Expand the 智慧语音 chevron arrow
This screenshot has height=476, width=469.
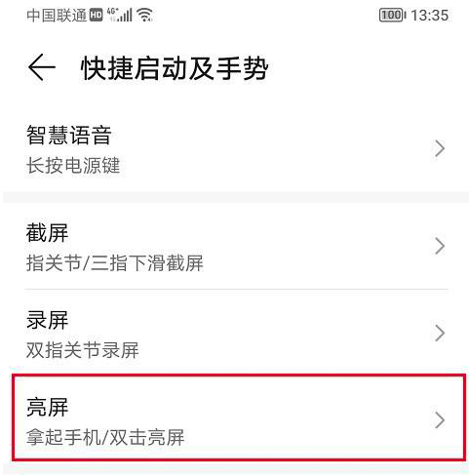point(440,148)
